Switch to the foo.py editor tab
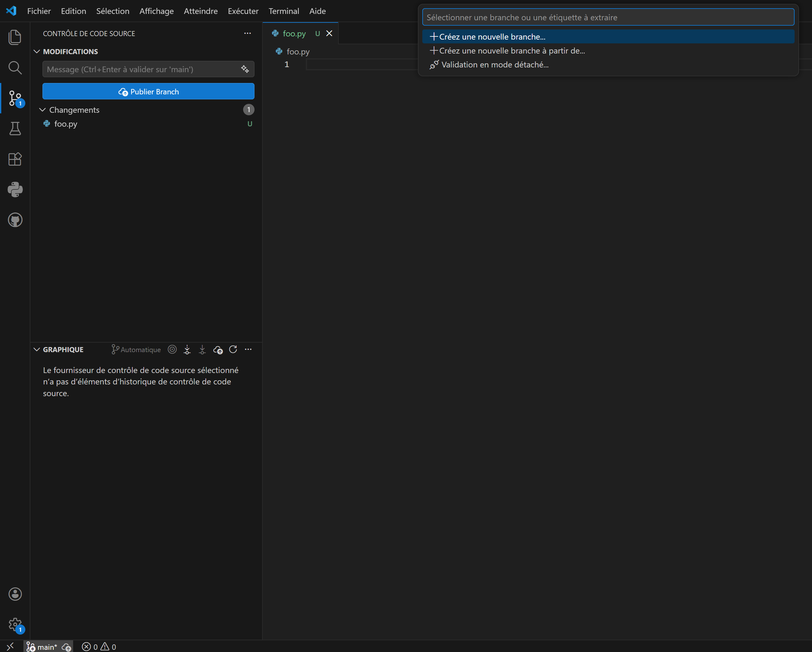This screenshot has height=652, width=812. tap(294, 33)
